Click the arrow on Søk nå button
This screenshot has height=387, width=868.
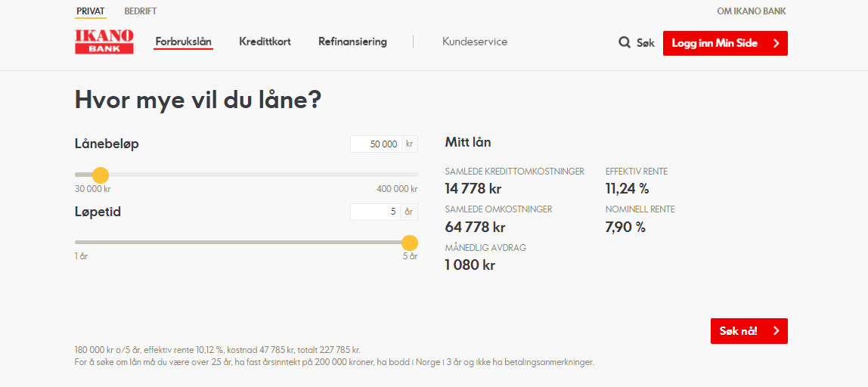coord(776,331)
